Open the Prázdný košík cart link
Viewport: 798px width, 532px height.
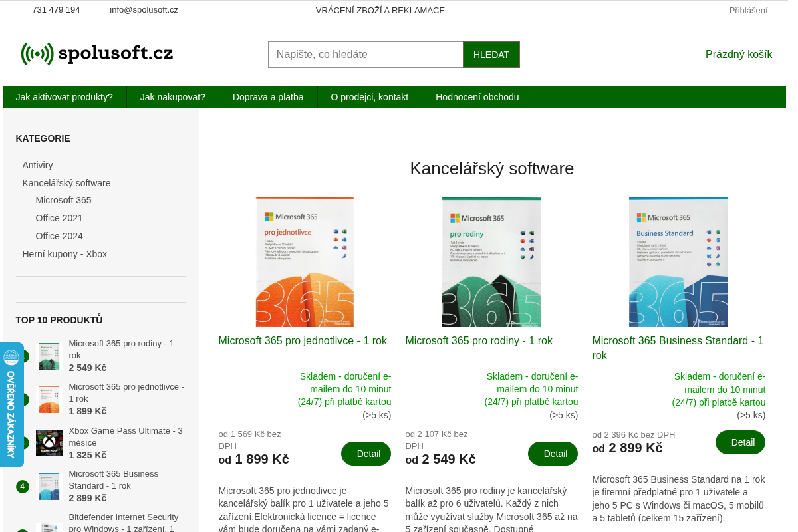point(739,55)
